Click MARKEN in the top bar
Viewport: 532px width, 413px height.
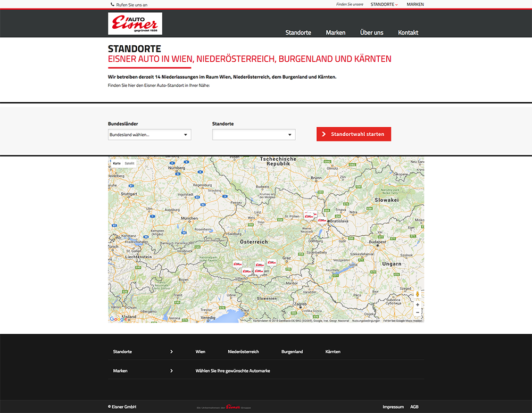click(415, 4)
